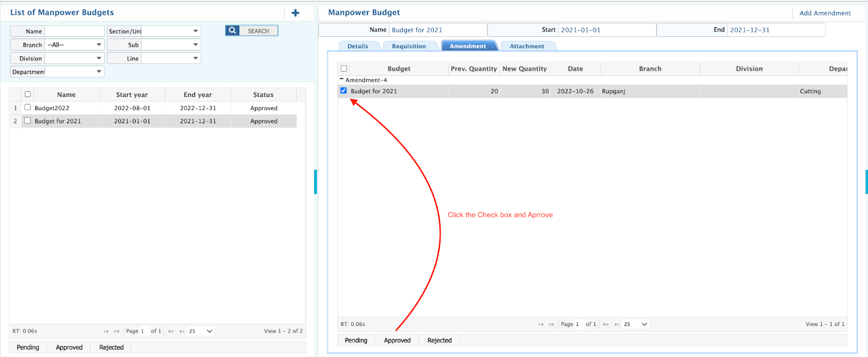The image size is (868, 357).
Task: Go to last page in left list pager
Action: pos(182,331)
